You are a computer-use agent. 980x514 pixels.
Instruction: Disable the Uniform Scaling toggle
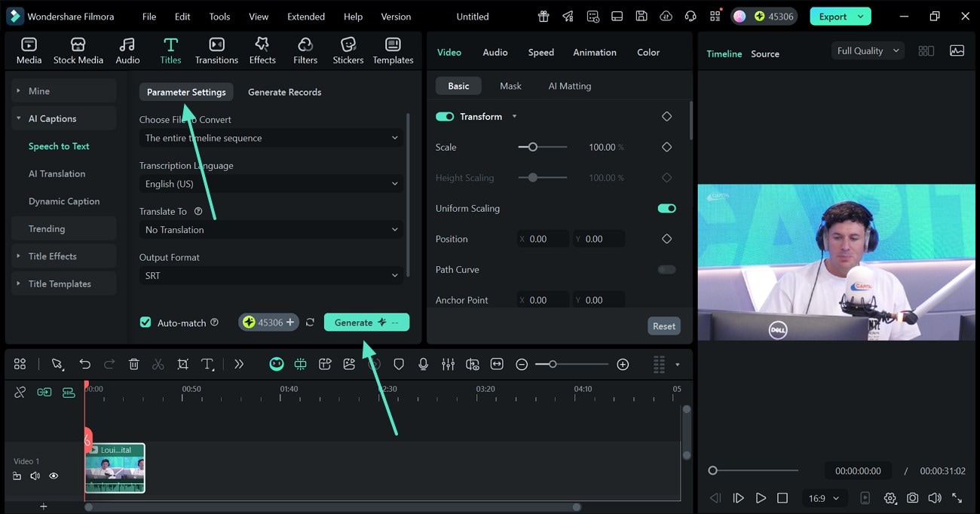pyautogui.click(x=666, y=208)
